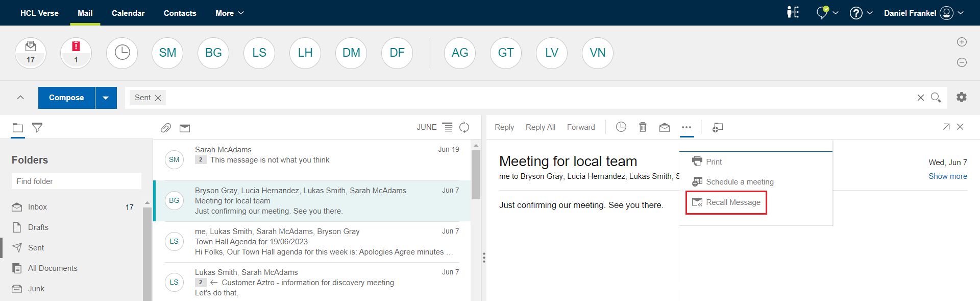The image size is (980, 301).
Task: Refresh the message list
Action: (464, 127)
